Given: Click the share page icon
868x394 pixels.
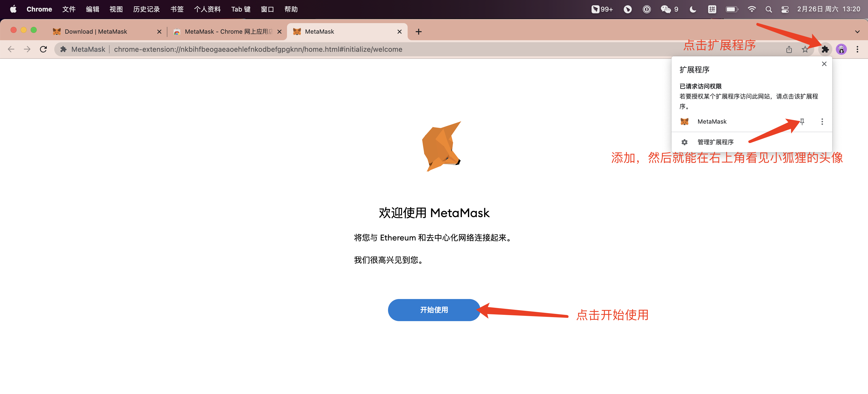Looking at the screenshot, I should (x=789, y=50).
